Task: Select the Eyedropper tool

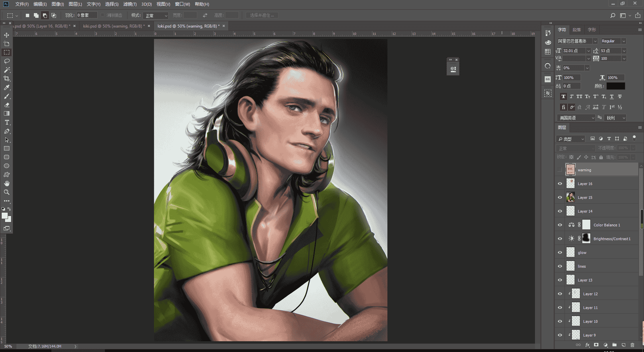Action: pyautogui.click(x=6, y=87)
